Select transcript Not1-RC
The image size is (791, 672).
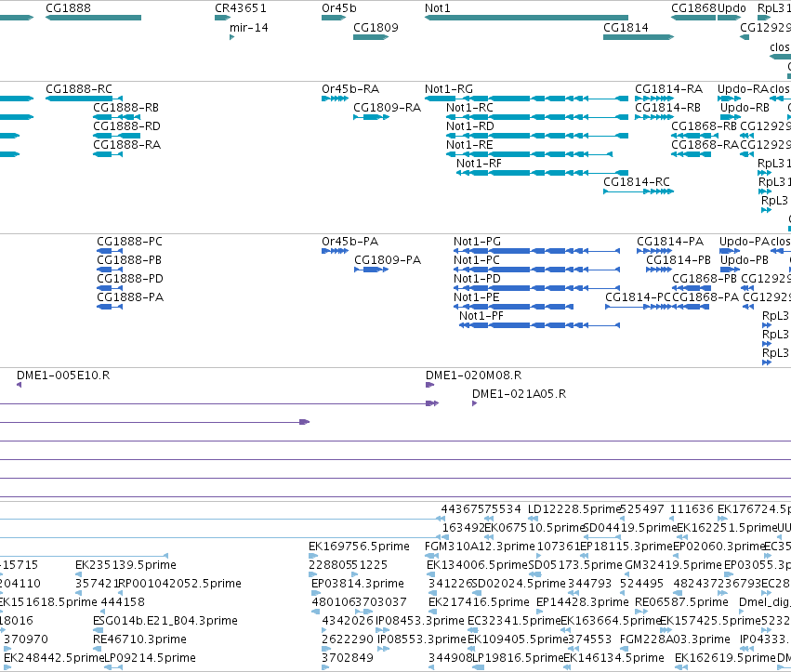coord(537,117)
